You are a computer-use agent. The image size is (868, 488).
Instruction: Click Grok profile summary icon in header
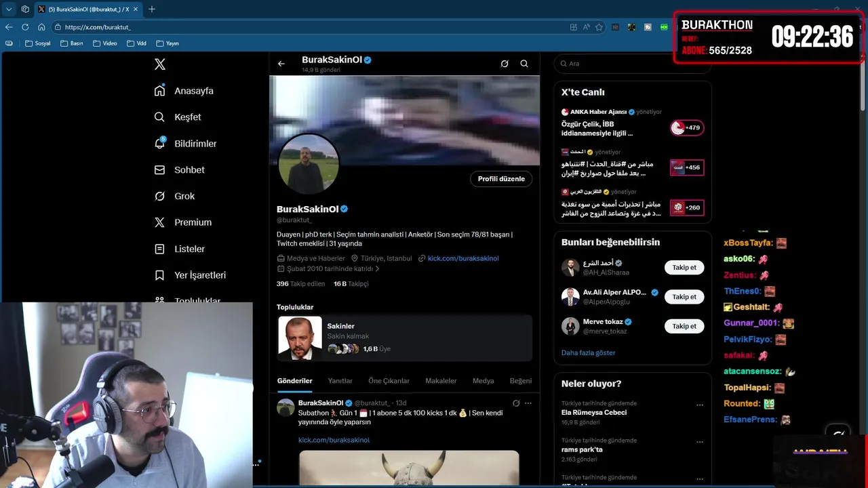[x=505, y=64]
